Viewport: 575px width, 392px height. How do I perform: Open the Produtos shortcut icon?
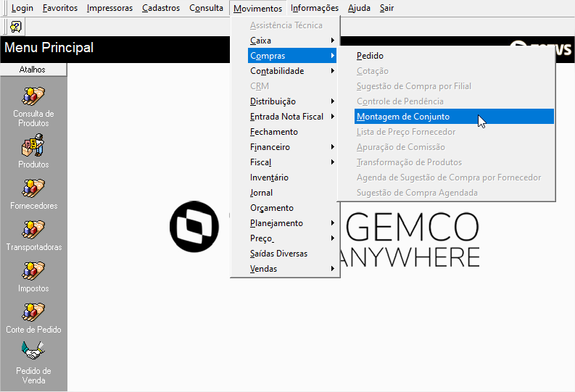pyautogui.click(x=33, y=145)
